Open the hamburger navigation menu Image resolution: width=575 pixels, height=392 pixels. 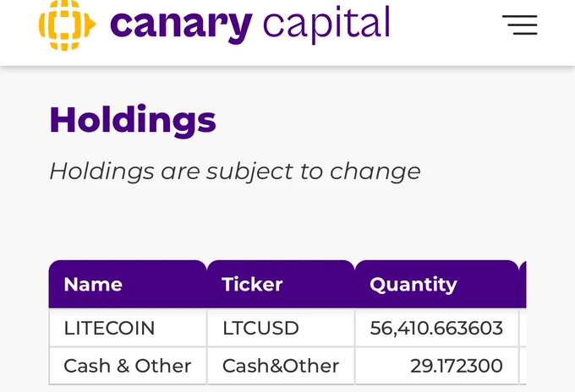pos(519,25)
